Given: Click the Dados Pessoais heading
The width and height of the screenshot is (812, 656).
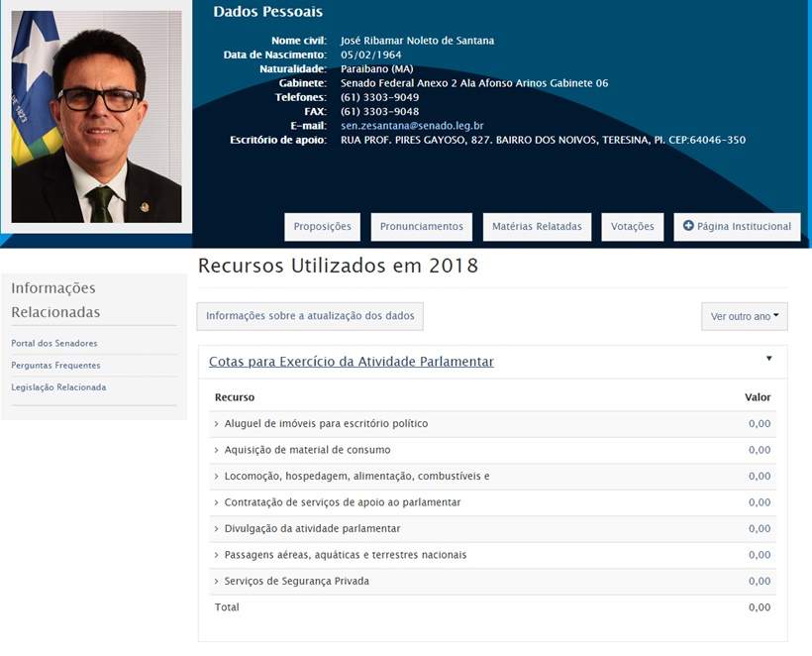Looking at the screenshot, I should [267, 12].
